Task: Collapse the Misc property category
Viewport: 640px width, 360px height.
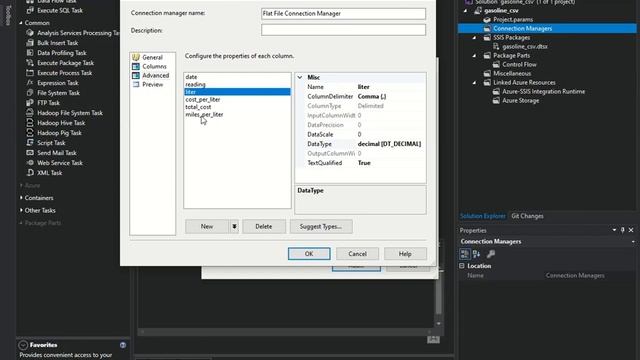Action: (300, 77)
